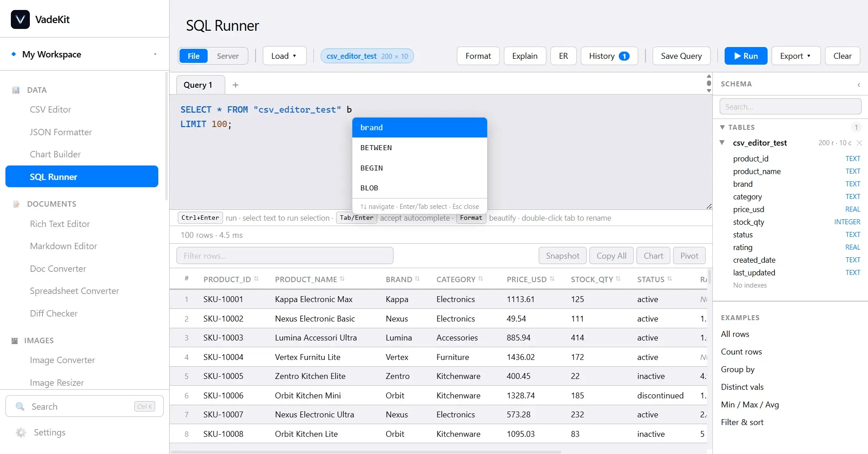Choose 'brand' autocomplete suggestion

pos(419,128)
